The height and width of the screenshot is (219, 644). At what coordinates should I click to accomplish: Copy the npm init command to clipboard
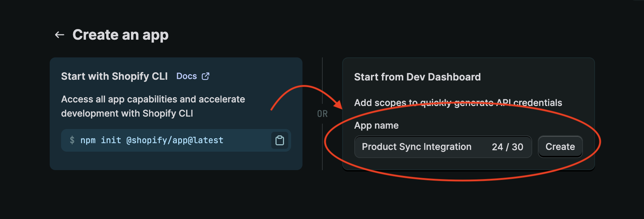(280, 140)
